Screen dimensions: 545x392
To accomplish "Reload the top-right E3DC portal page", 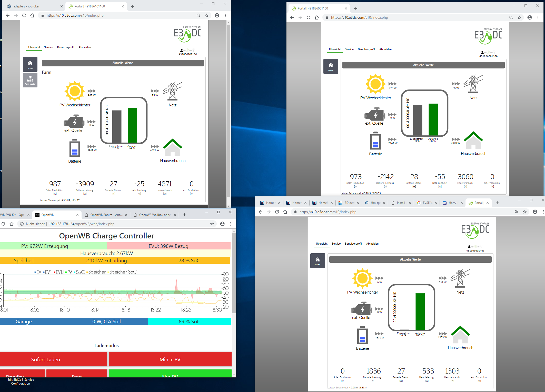I will pyautogui.click(x=309, y=17).
